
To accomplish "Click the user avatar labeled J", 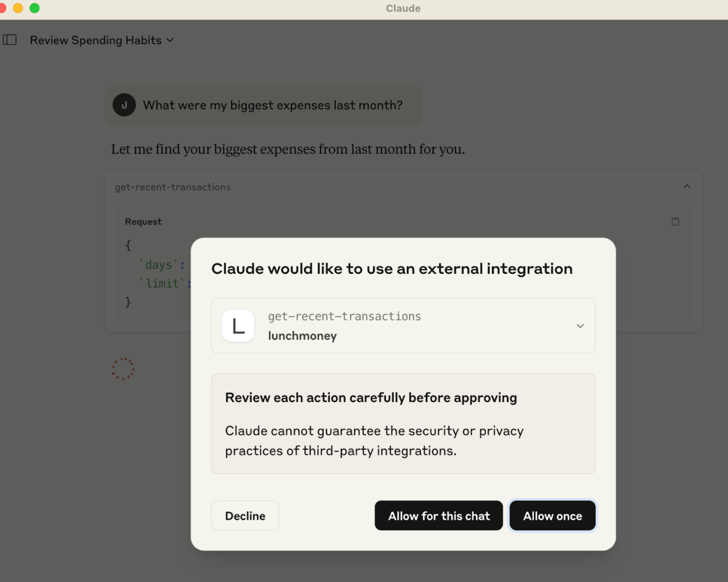I will pyautogui.click(x=124, y=105).
